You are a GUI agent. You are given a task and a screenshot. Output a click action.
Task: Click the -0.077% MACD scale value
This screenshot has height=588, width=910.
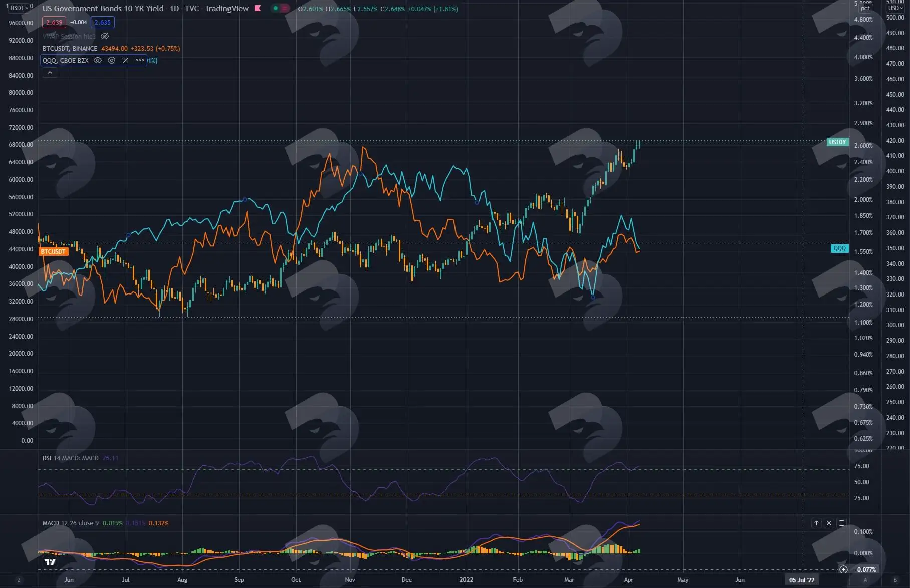click(x=865, y=569)
